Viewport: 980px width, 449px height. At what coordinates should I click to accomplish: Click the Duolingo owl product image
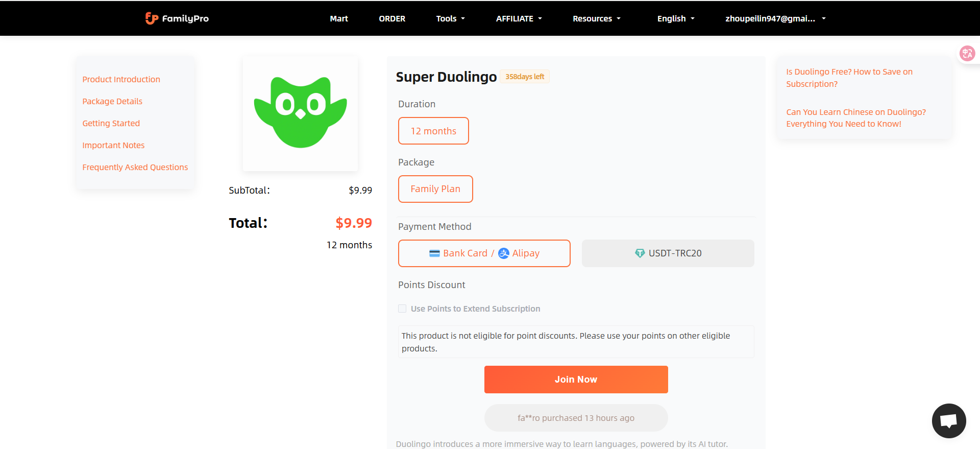pos(300,112)
